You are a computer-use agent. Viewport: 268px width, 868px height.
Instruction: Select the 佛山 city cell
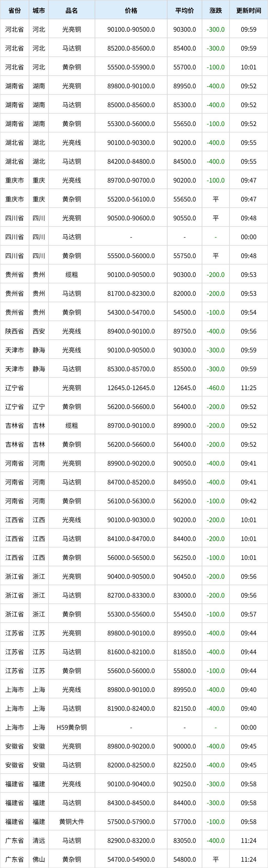39,860
